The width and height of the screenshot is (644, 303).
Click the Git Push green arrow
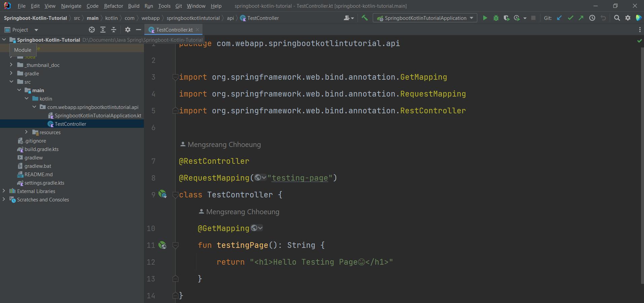[581, 18]
